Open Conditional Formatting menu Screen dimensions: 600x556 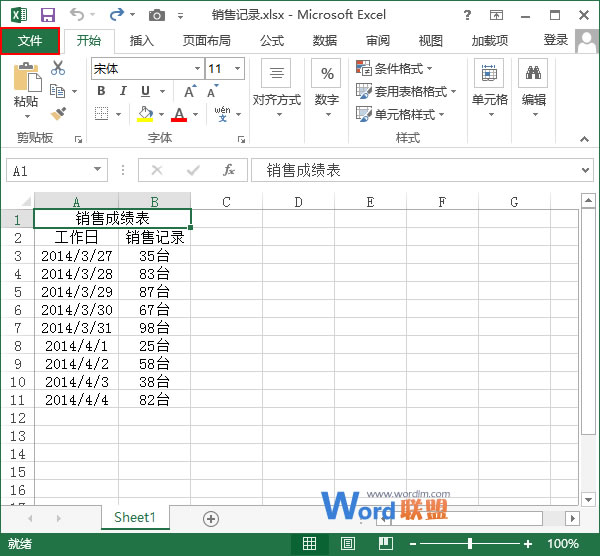click(394, 68)
